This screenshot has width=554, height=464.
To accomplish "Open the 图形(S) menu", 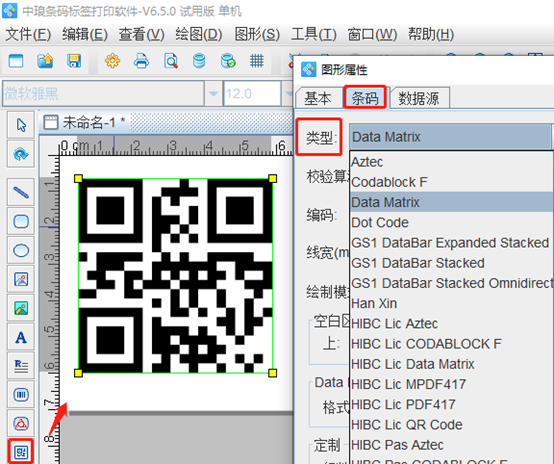I will coord(257,35).
